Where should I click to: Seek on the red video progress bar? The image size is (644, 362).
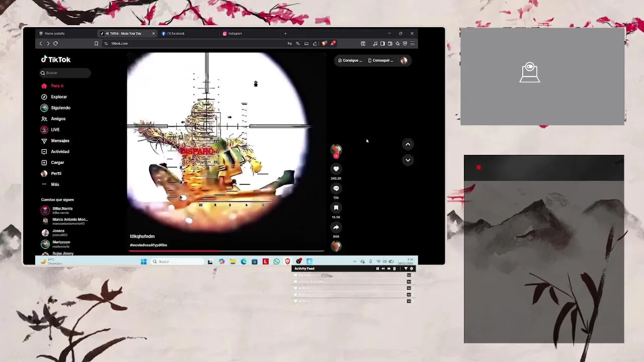point(226,250)
